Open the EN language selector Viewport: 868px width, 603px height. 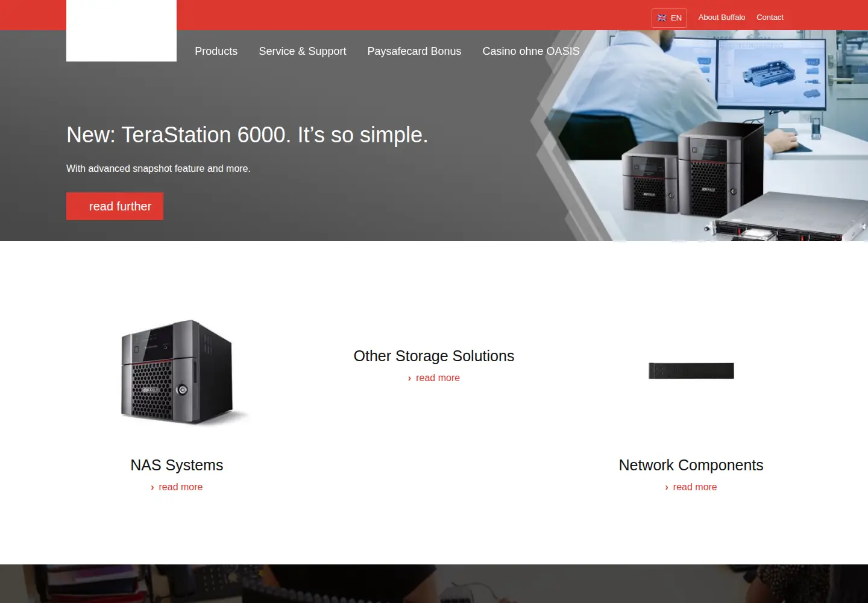(669, 18)
